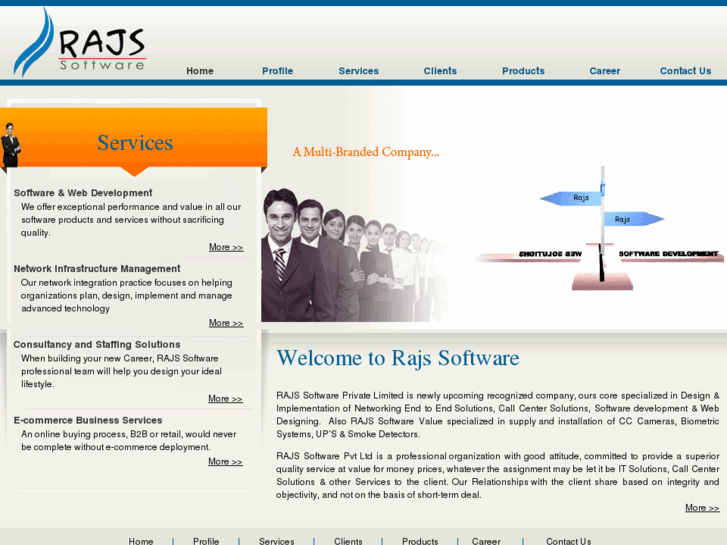Click Products in the footer navigation
Image resolution: width=727 pixels, height=545 pixels.
point(420,541)
